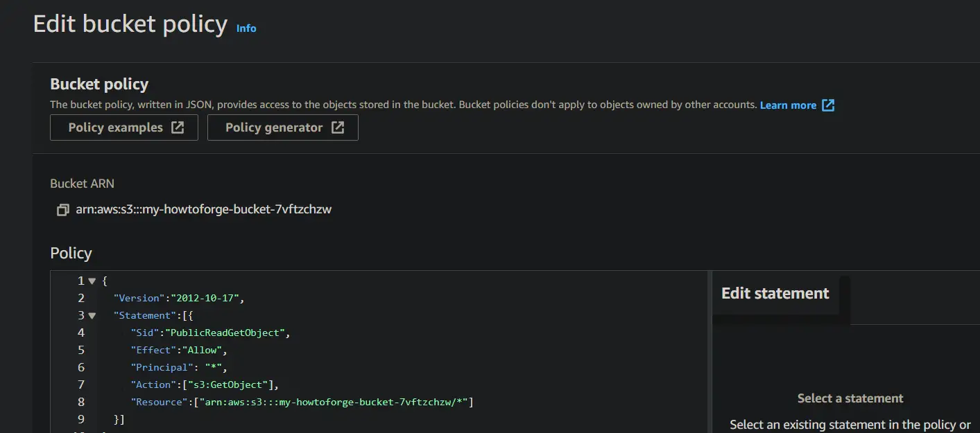The width and height of the screenshot is (980, 433).
Task: Click the copy icon beside the bucket ARN
Action: (x=63, y=209)
